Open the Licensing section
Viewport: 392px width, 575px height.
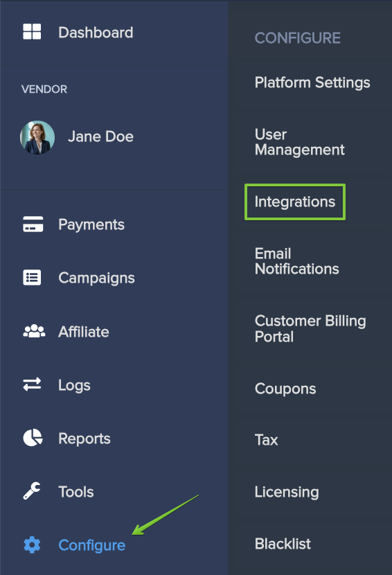[287, 492]
